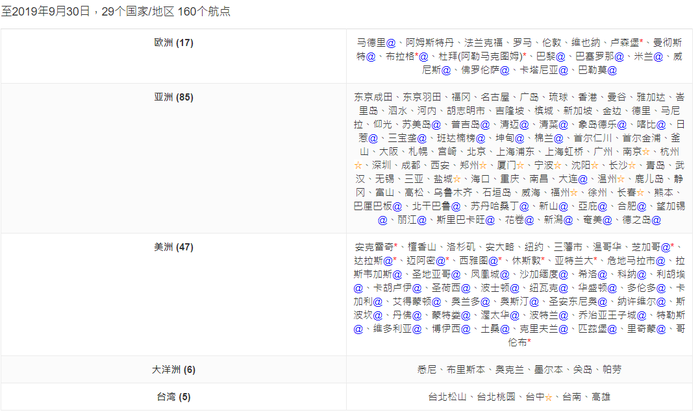Open the @ link after 卡塔尼亚
Screen dimensions: 700x419
pyautogui.click(x=563, y=71)
